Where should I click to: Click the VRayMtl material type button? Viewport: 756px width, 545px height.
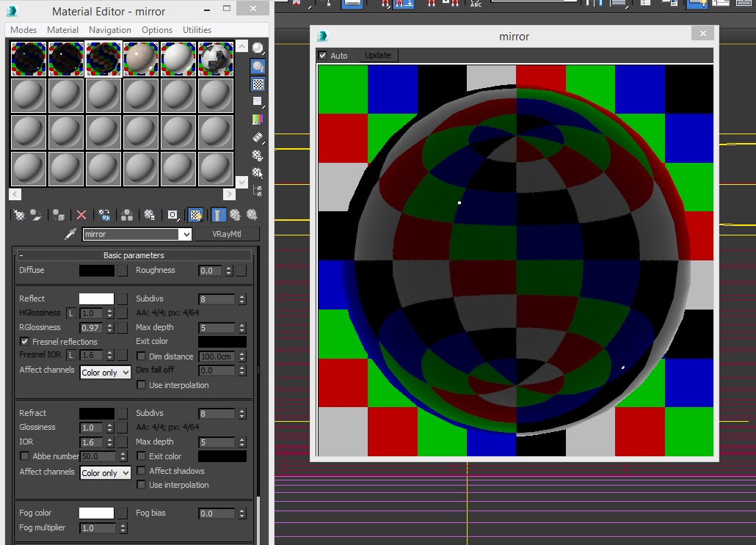[x=228, y=235]
